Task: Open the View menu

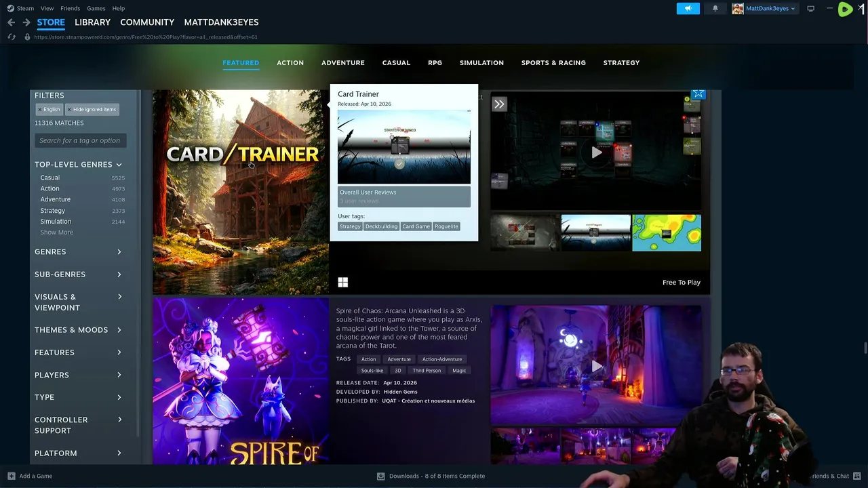Action: tap(47, 8)
